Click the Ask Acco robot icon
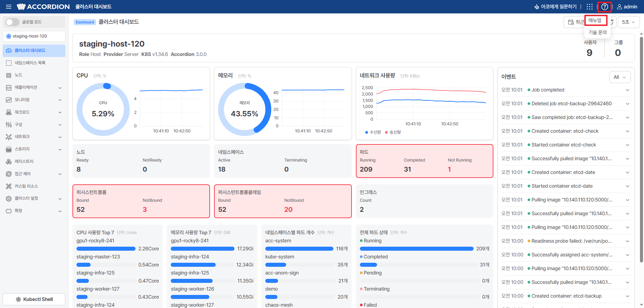644x308 pixels. tap(537, 7)
